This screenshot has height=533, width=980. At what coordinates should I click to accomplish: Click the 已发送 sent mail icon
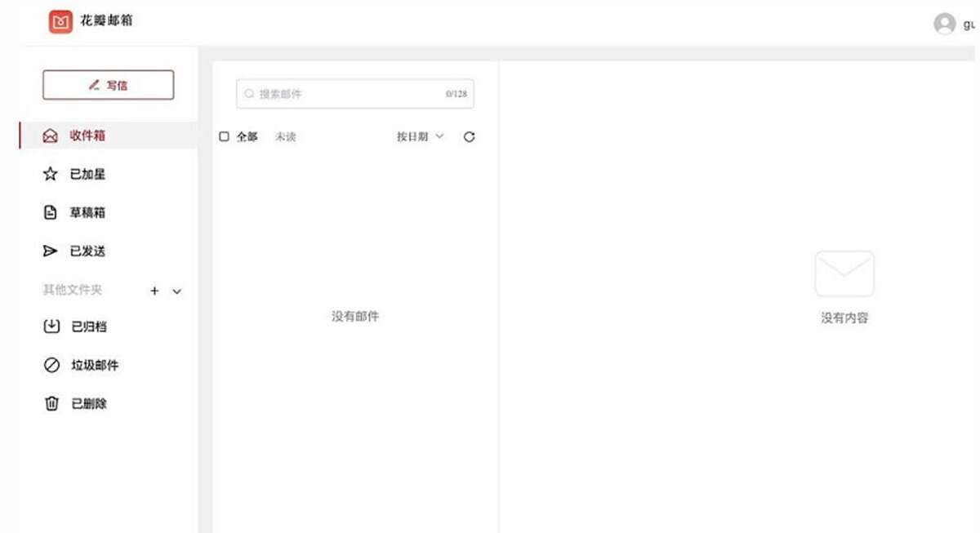point(50,251)
